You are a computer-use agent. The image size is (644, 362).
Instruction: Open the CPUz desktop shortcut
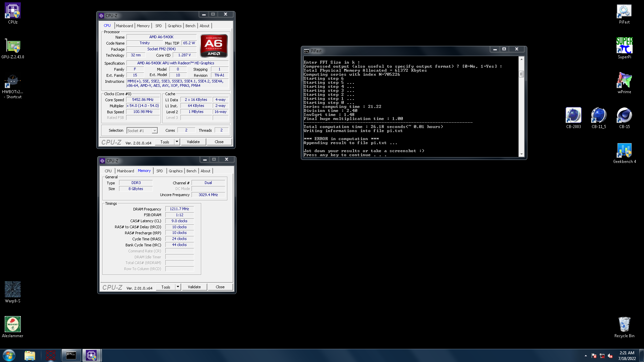pyautogui.click(x=13, y=13)
